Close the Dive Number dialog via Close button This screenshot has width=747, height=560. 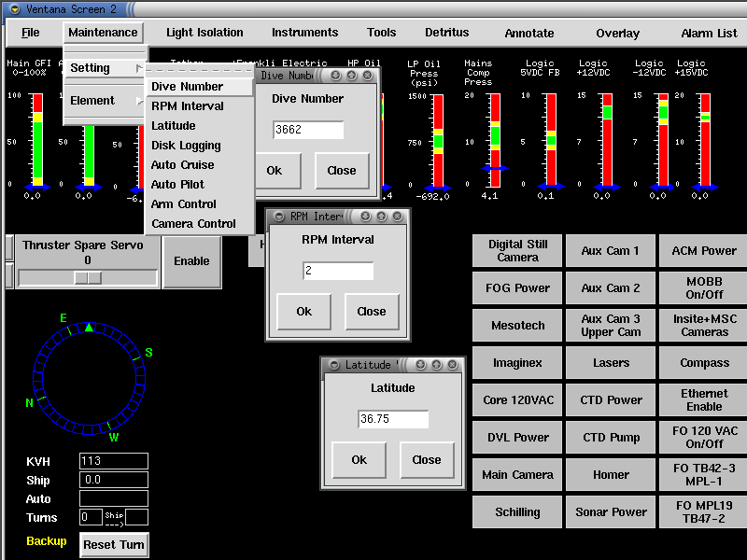342,171
